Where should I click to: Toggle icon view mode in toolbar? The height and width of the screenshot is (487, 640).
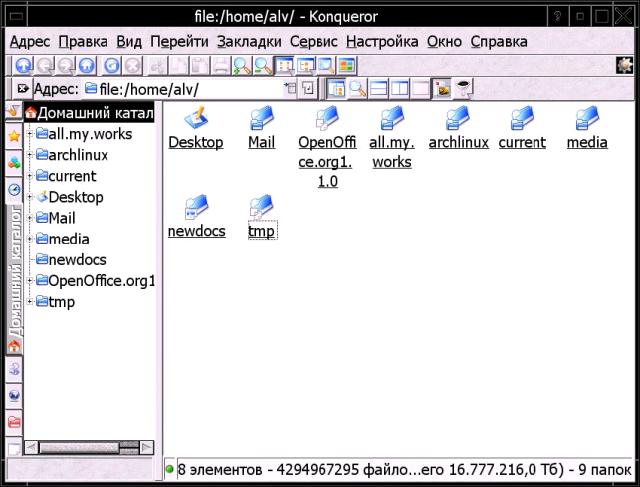tap(283, 65)
